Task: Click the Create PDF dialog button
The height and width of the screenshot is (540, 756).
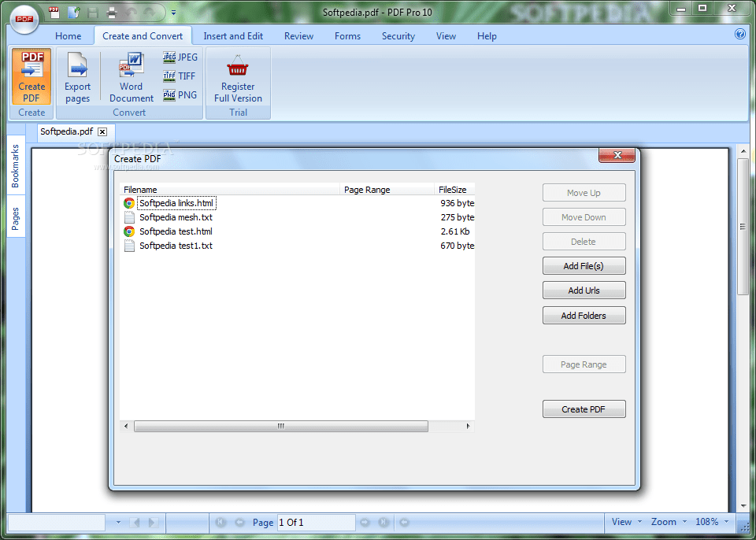Action: [x=584, y=409]
